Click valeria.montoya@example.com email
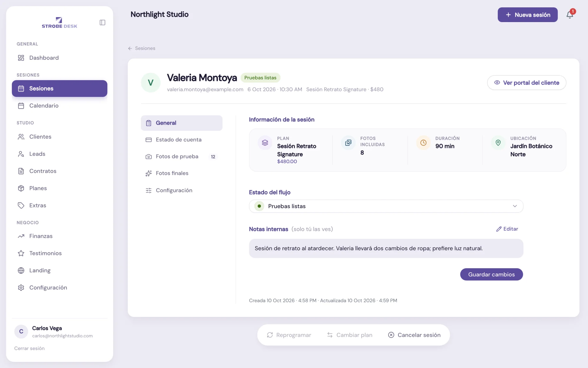 [205, 89]
